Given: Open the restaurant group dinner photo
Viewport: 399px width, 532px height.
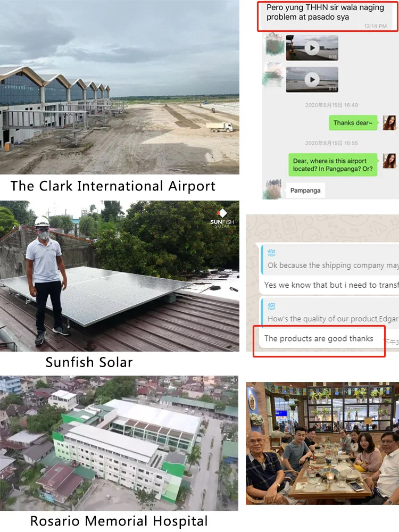Looking at the screenshot, I should pyautogui.click(x=322, y=443).
